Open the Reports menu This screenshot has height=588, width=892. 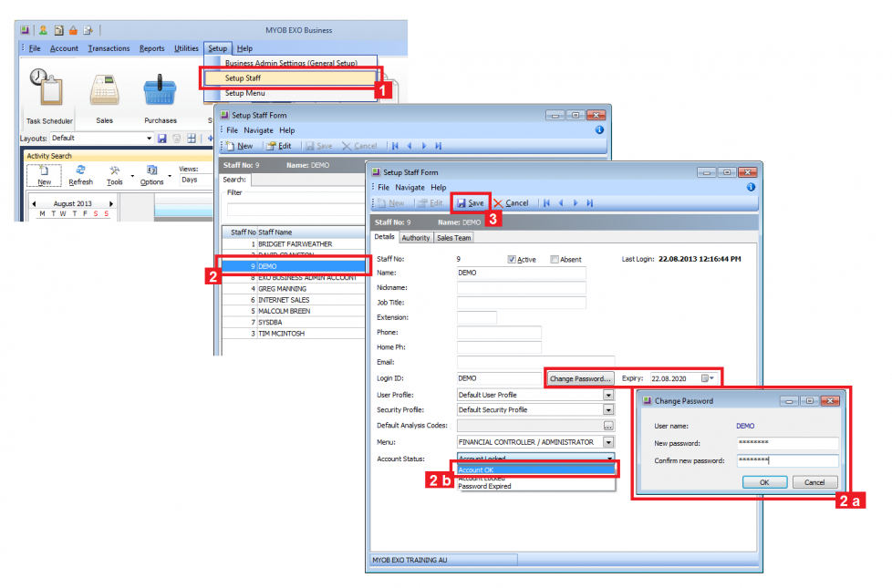point(152,48)
